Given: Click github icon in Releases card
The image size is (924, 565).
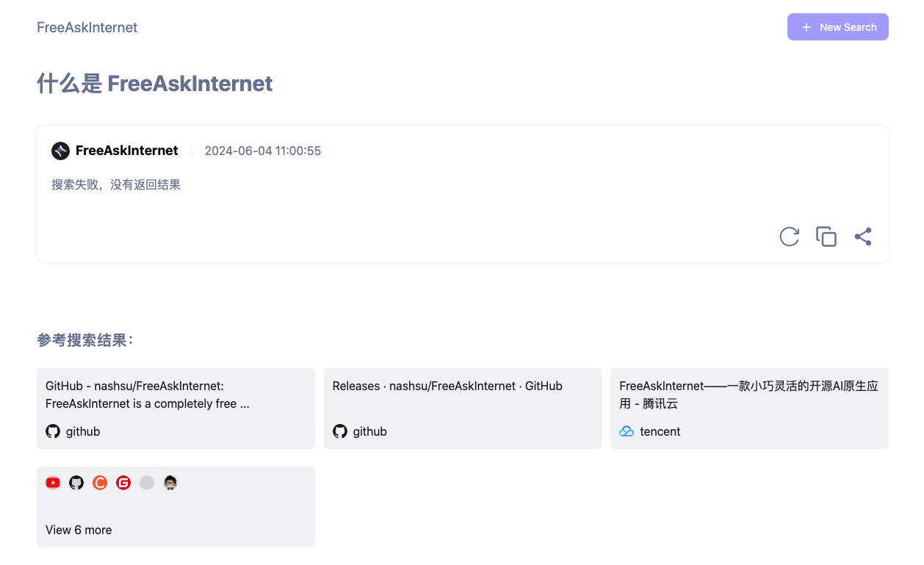Looking at the screenshot, I should click(x=340, y=431).
